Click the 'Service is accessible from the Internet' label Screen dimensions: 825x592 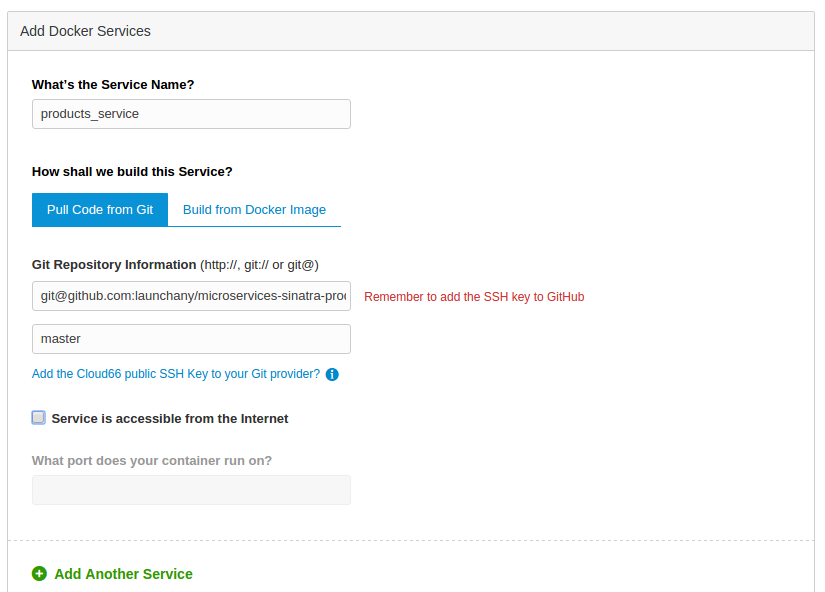point(170,419)
